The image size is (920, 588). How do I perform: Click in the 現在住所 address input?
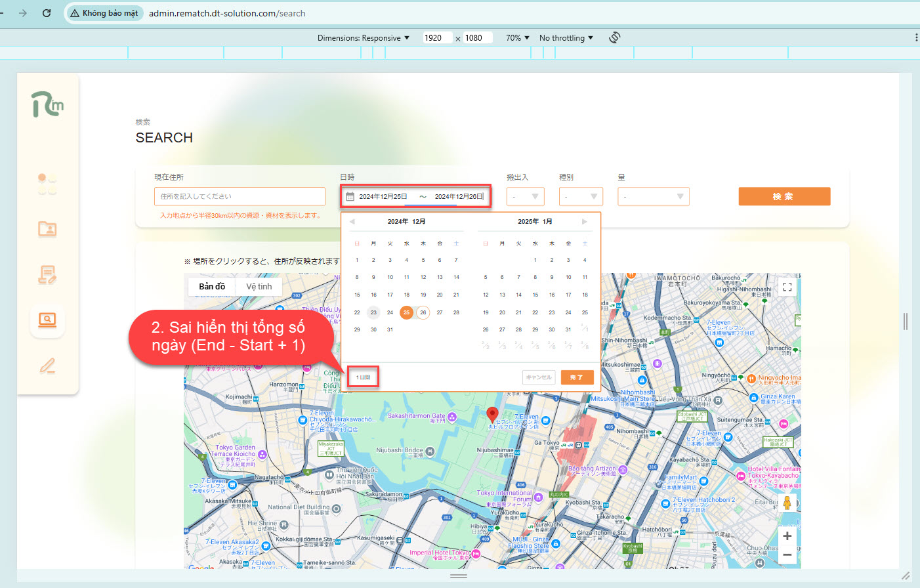click(240, 196)
